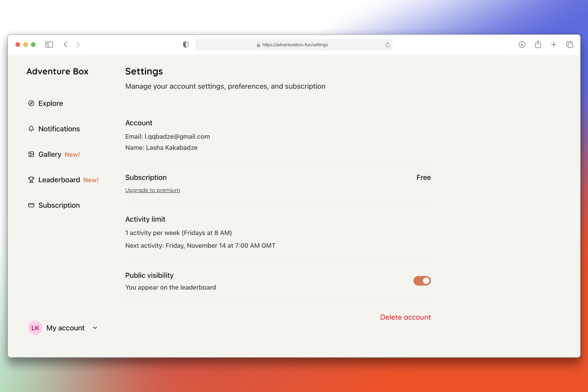Reload the page with the refresh icon

[x=387, y=44]
